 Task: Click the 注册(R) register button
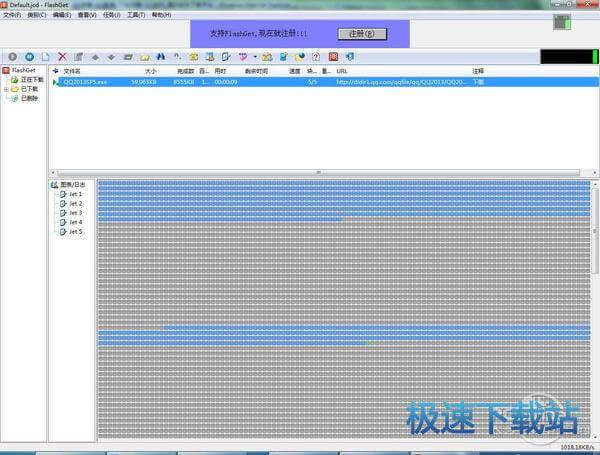click(362, 34)
